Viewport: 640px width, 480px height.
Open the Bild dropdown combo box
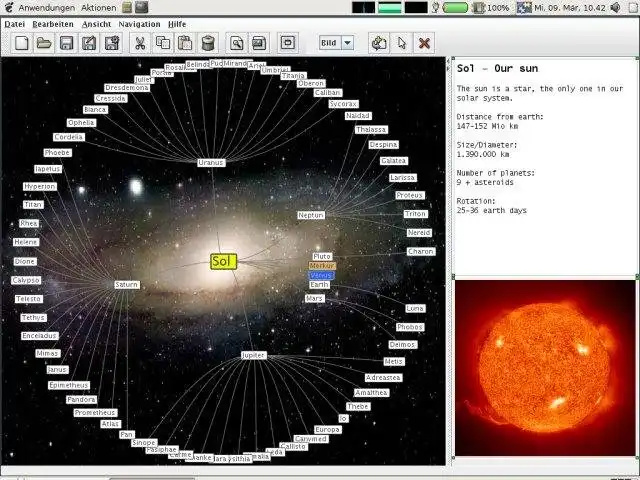tap(336, 43)
